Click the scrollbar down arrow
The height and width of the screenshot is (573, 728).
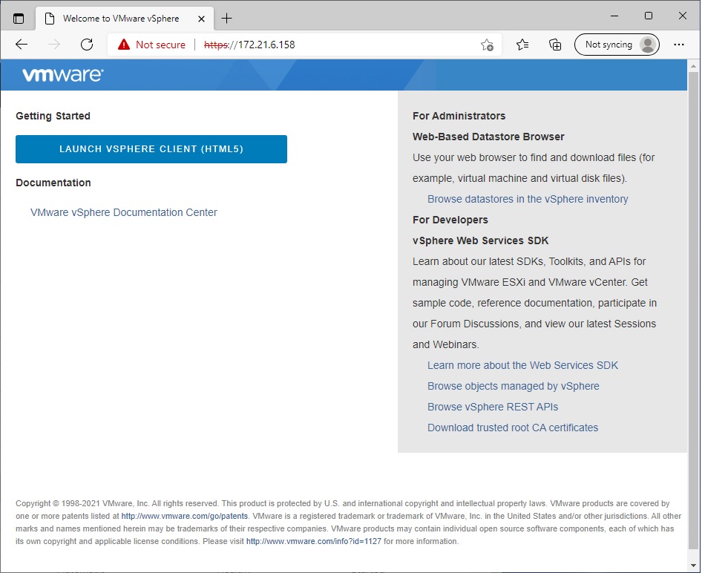(693, 565)
